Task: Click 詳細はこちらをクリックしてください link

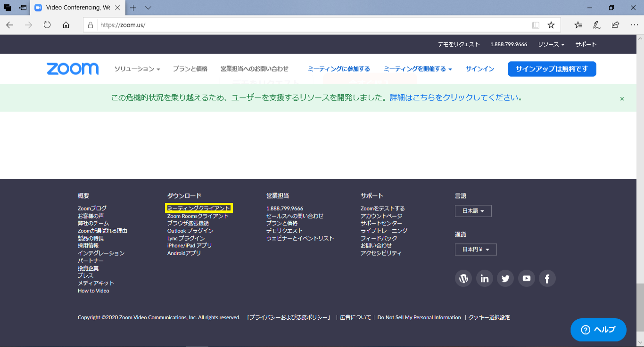Action: tap(456, 98)
